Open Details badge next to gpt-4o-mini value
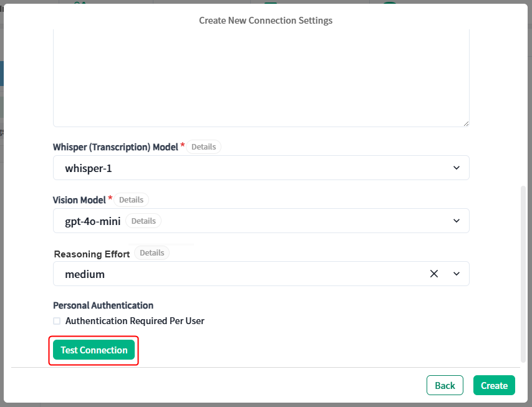 (143, 221)
